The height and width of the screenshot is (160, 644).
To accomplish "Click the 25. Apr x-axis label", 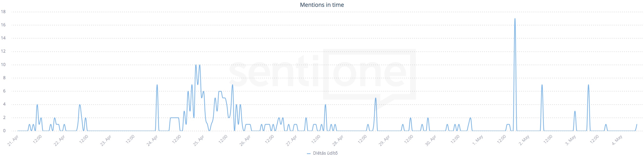I will click(x=199, y=141).
